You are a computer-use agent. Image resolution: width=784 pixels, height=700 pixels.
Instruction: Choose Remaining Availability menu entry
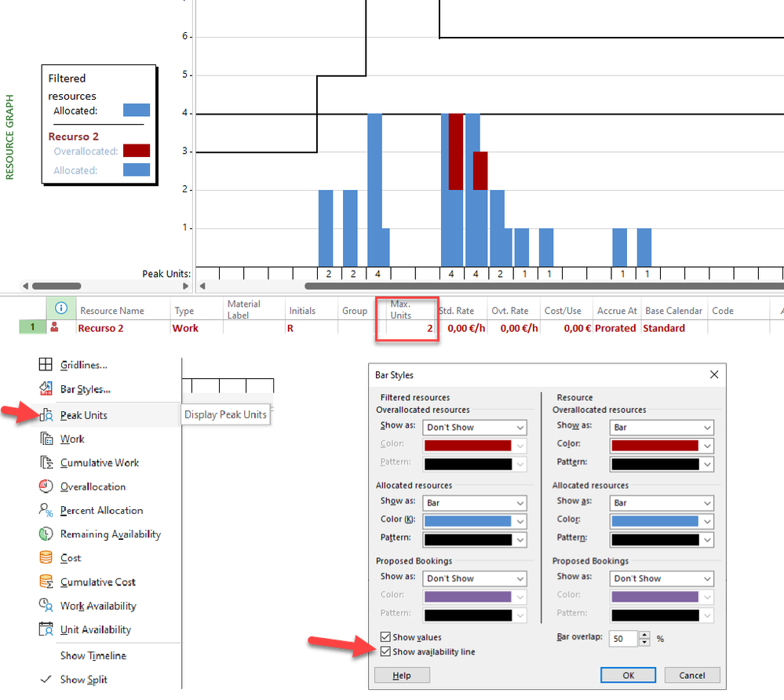point(111,534)
